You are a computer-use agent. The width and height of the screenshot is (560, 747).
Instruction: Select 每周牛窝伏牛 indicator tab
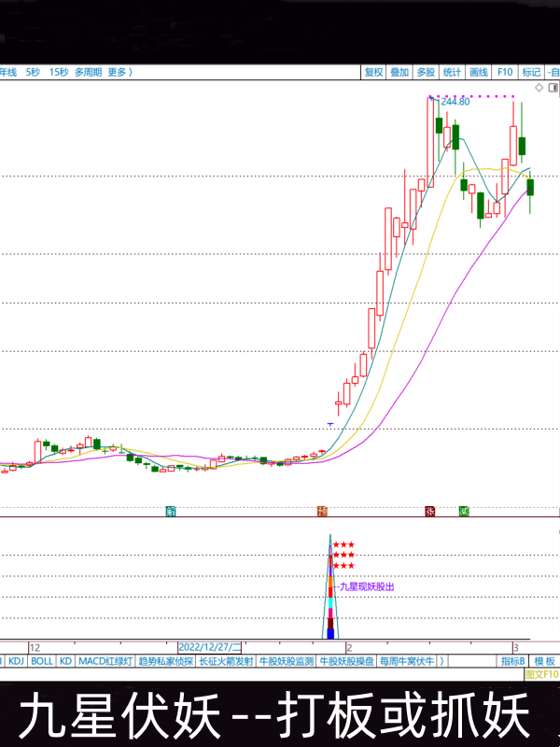pyautogui.click(x=407, y=661)
